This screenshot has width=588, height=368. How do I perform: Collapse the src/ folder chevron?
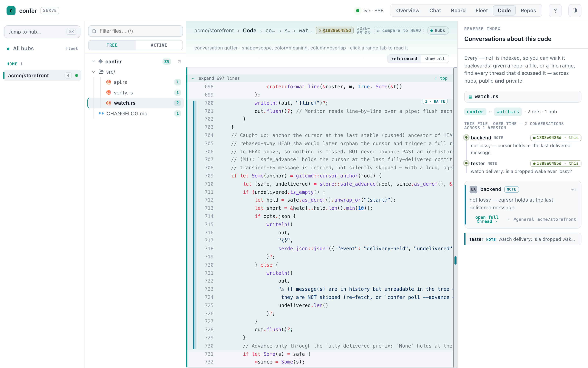[x=94, y=72]
